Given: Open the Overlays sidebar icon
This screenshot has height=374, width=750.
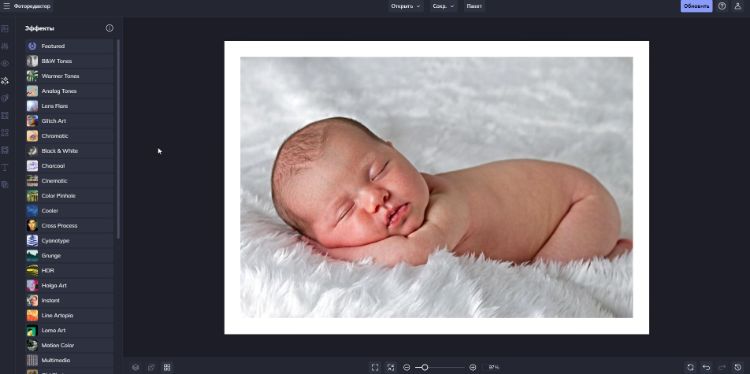Looking at the screenshot, I should [5, 150].
